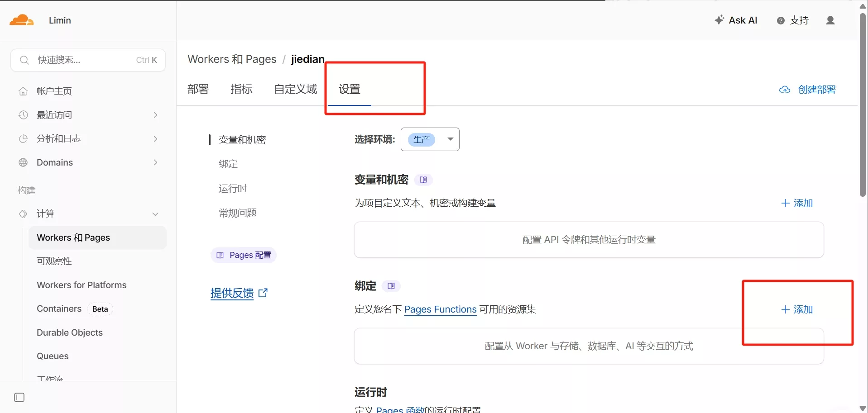
Task: Click the Ask AI sparkle icon
Action: coord(719,20)
